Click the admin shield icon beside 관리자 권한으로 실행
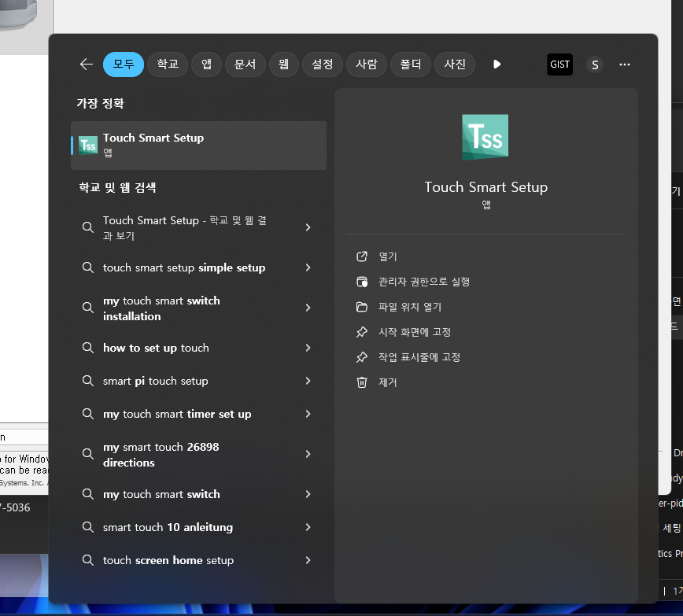 (x=362, y=282)
